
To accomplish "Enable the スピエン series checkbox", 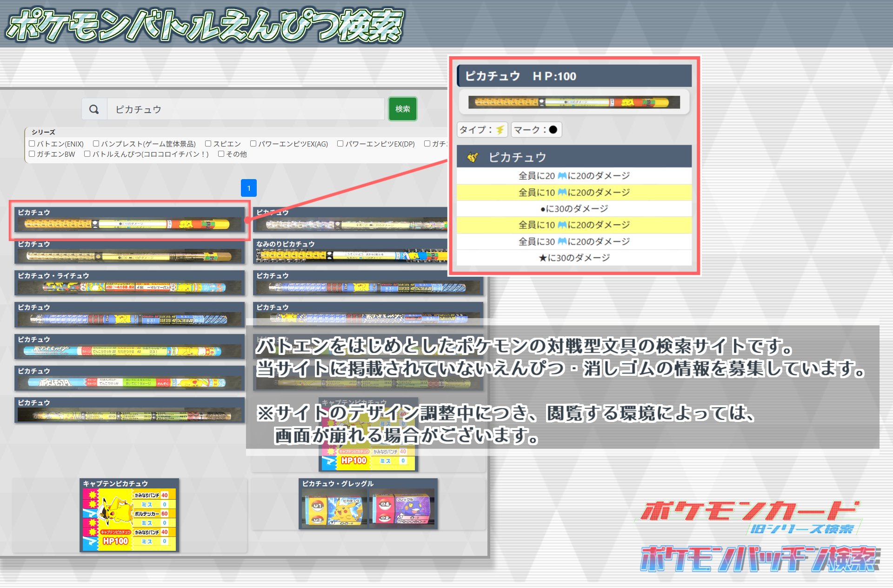I will coord(208,144).
